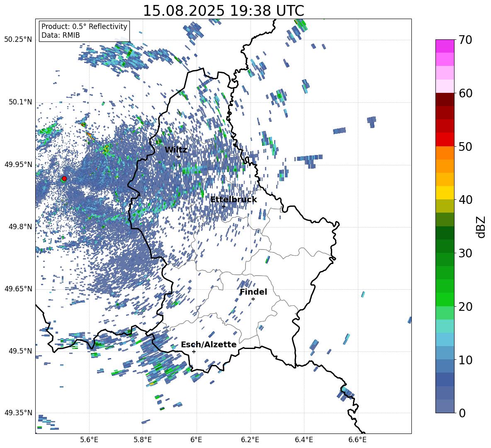Click the 50.25°N latitude label
The height and width of the screenshot is (448, 491).
tap(18, 40)
